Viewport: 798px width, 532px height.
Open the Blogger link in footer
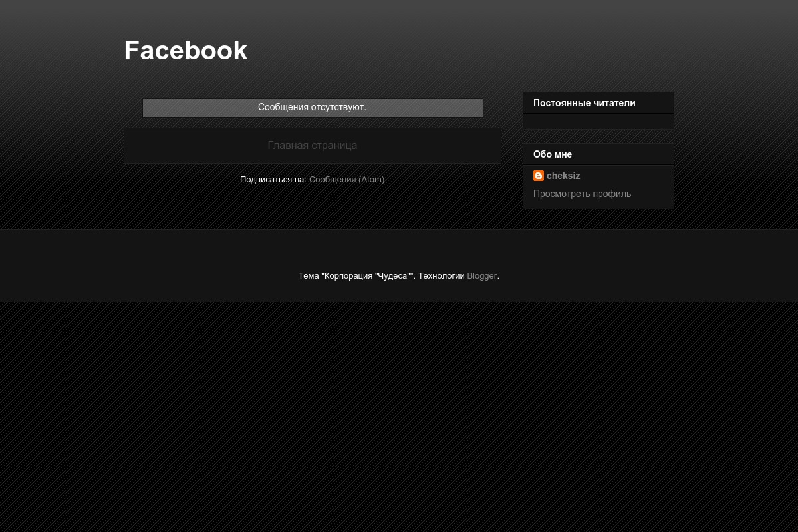pos(481,276)
